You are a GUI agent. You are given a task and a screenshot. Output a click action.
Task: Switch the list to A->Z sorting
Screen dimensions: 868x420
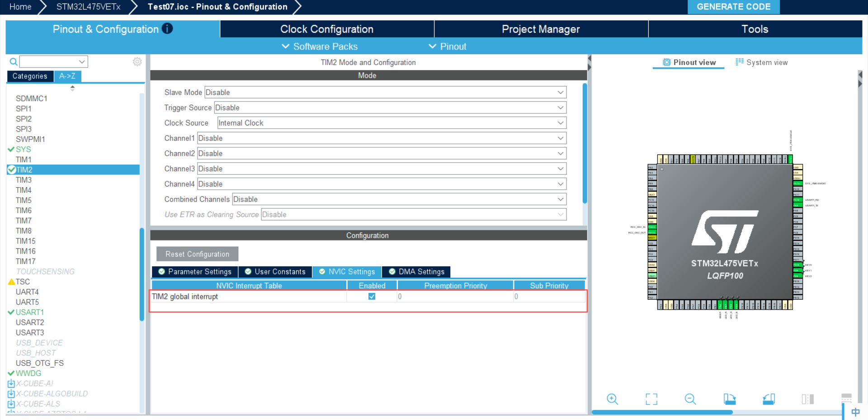click(67, 76)
